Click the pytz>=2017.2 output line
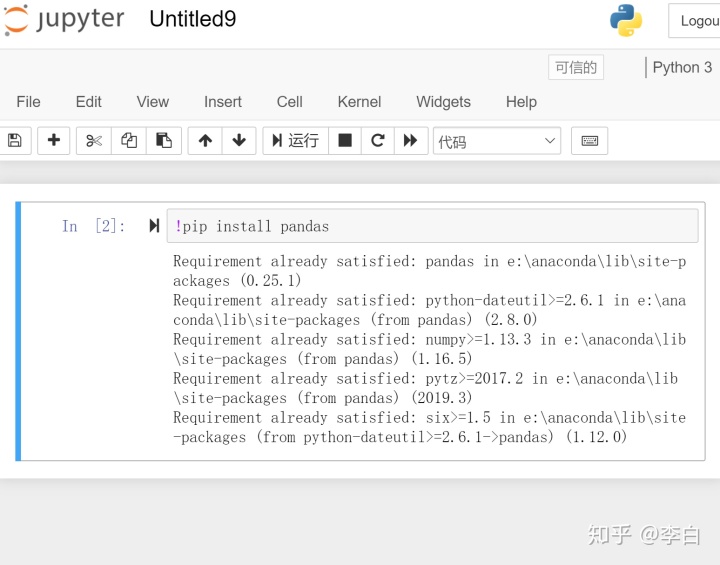This screenshot has height=565, width=720. 426,388
